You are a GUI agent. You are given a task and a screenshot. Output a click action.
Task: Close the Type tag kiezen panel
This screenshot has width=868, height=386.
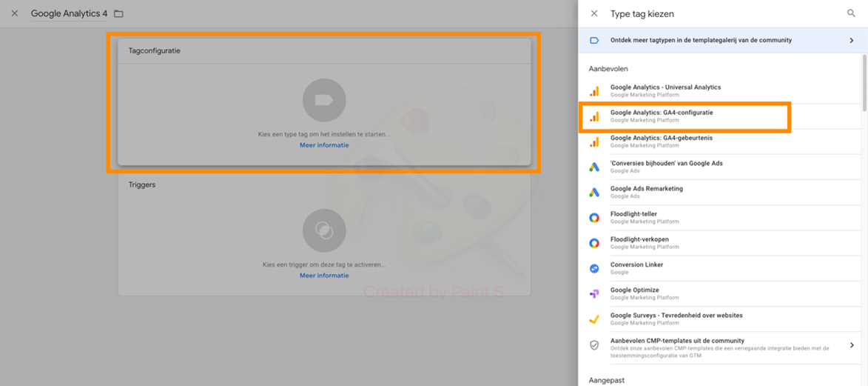click(x=594, y=13)
